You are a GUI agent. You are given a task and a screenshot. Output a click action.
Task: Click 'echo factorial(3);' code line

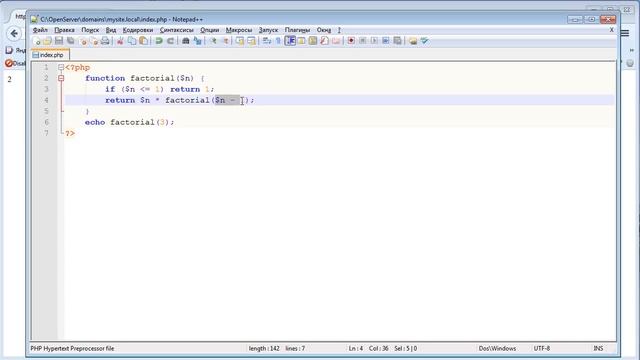point(129,122)
